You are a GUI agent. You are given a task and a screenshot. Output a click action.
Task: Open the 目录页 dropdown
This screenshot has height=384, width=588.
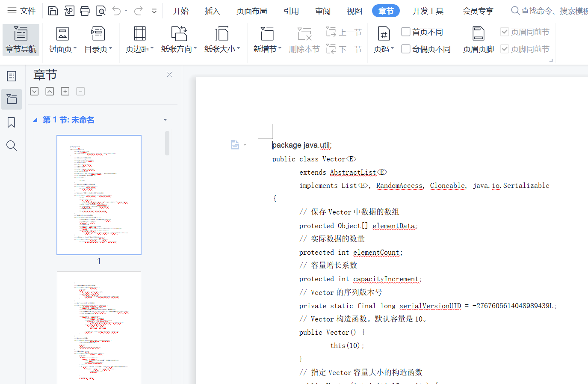coord(98,40)
